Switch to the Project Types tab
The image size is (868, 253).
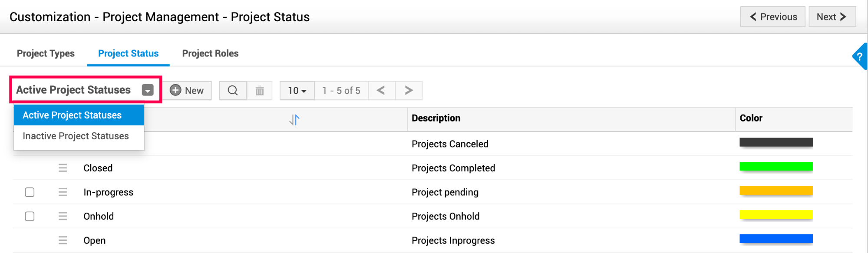(x=46, y=53)
